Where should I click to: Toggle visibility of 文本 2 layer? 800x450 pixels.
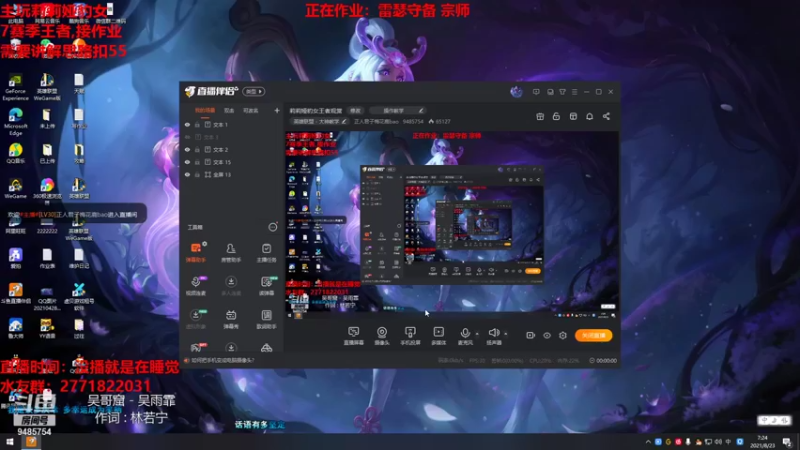[x=187, y=149]
